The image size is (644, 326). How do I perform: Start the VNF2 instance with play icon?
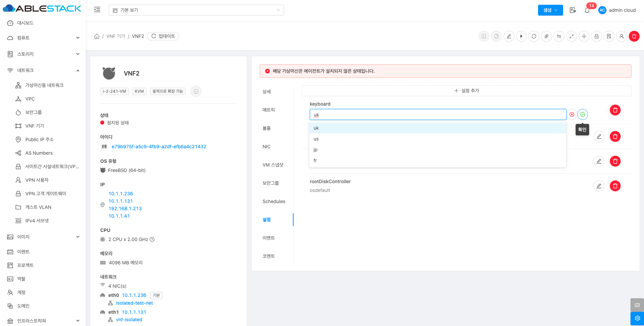pyautogui.click(x=521, y=36)
